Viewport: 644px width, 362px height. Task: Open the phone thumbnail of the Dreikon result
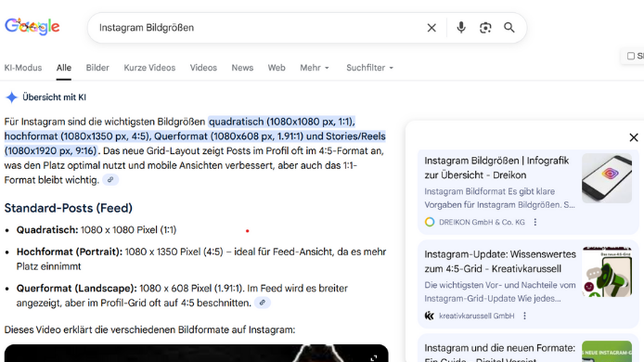(607, 178)
